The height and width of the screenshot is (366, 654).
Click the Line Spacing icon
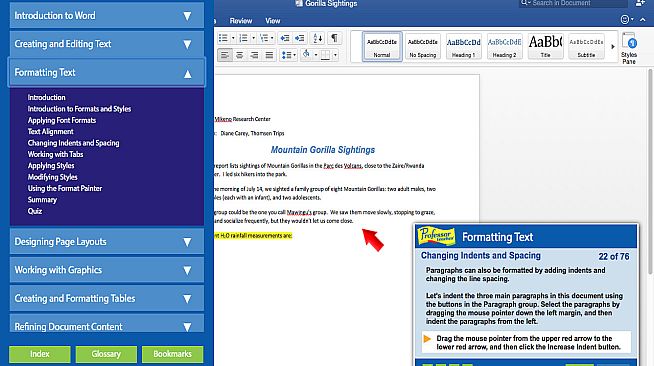[x=288, y=55]
